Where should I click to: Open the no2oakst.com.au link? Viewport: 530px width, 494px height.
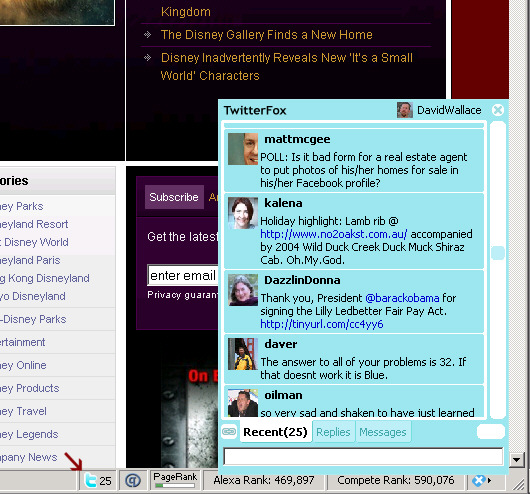tap(334, 234)
